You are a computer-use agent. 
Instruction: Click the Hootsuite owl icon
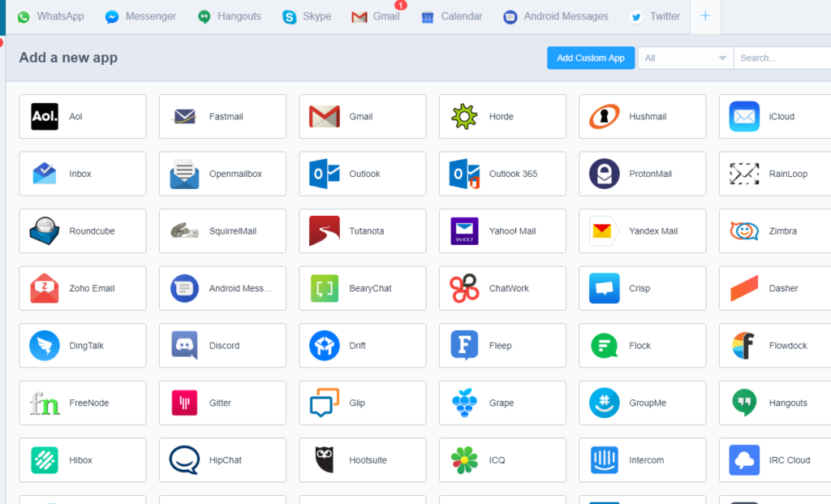pyautogui.click(x=325, y=460)
